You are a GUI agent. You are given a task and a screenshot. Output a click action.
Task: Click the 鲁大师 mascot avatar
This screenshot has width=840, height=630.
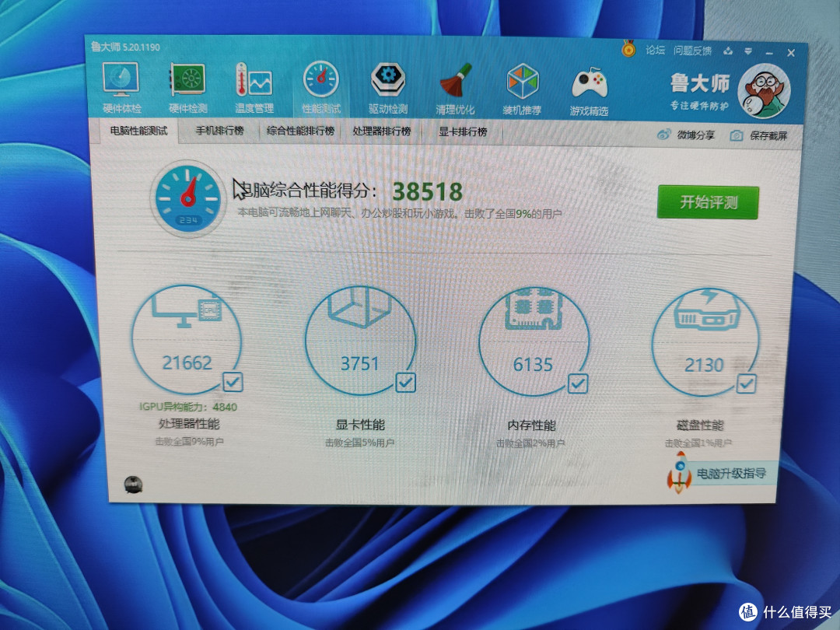point(764,90)
